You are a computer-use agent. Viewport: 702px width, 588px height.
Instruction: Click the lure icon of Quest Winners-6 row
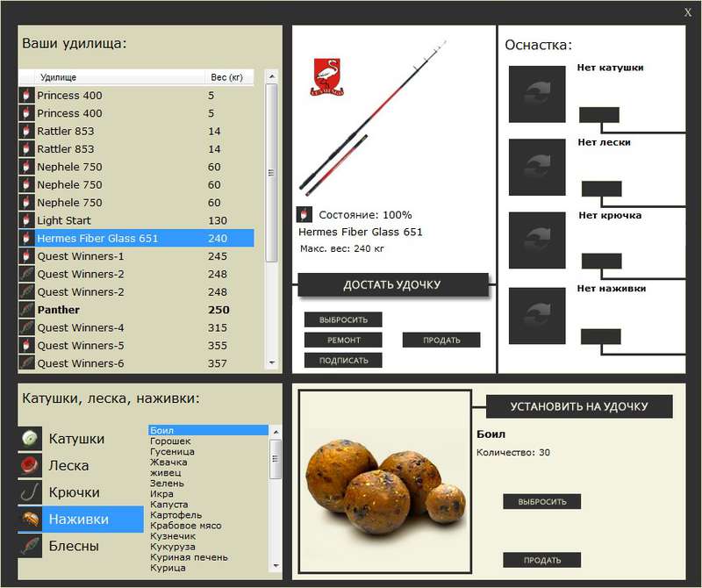(26, 362)
